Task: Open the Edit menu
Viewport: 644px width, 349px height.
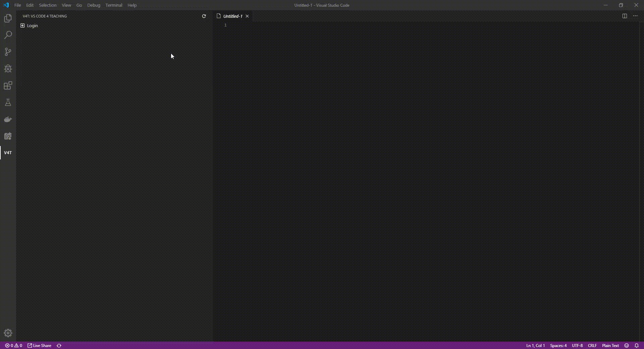Action: tap(30, 5)
